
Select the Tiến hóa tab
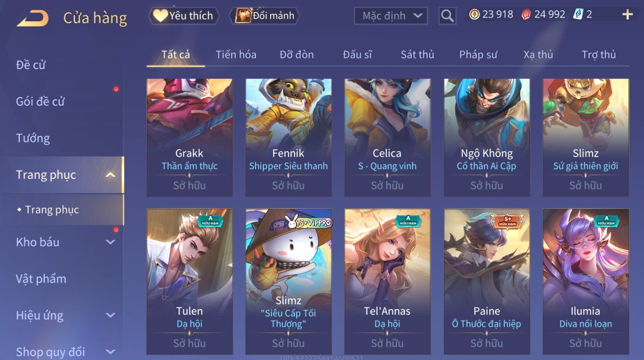pyautogui.click(x=236, y=54)
